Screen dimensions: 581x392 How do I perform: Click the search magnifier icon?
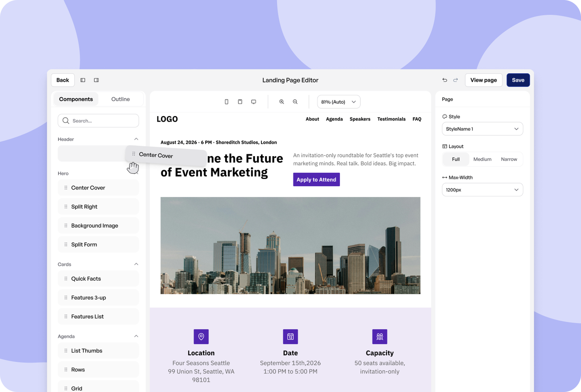[66, 121]
